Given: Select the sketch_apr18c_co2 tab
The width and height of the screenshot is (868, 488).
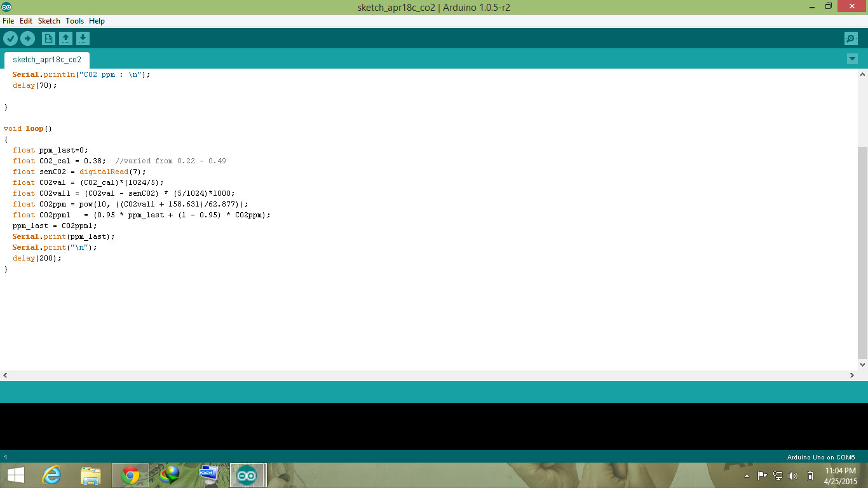Looking at the screenshot, I should [47, 60].
